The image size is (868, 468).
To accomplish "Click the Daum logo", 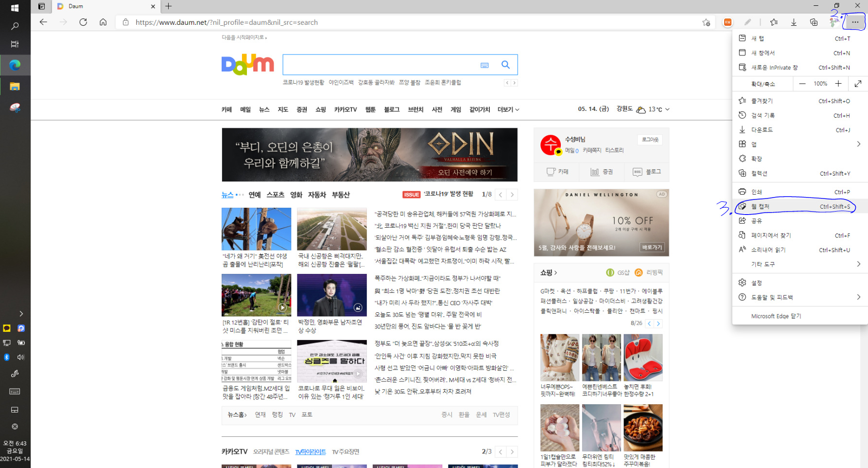I will 248,65.
